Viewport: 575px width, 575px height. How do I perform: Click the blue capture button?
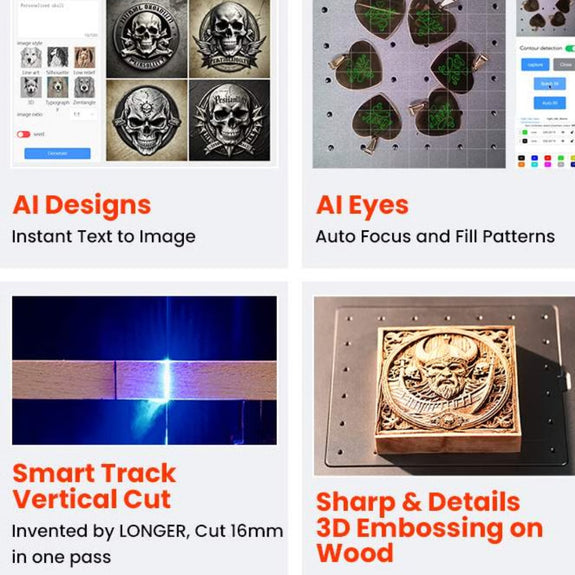535,65
